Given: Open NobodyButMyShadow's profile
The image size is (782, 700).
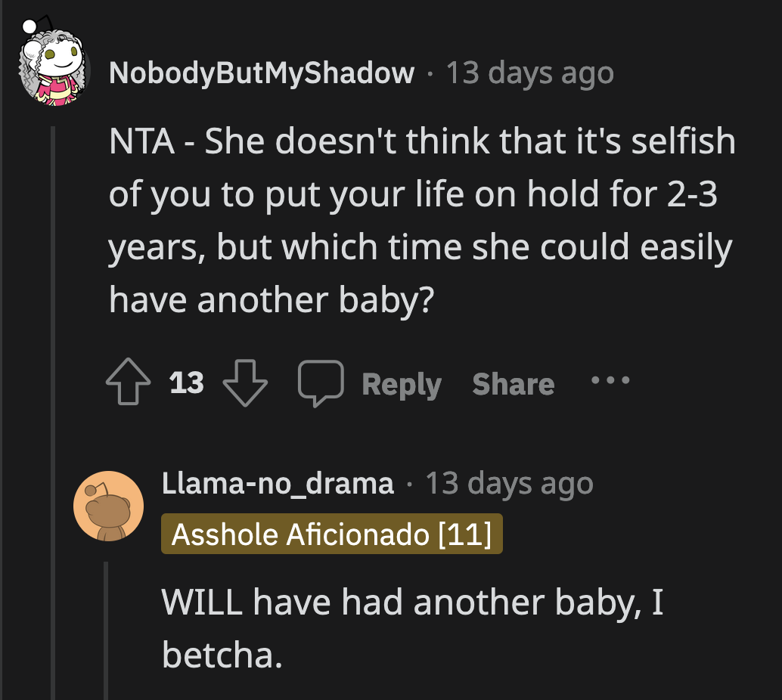Looking at the screenshot, I should 261,73.
